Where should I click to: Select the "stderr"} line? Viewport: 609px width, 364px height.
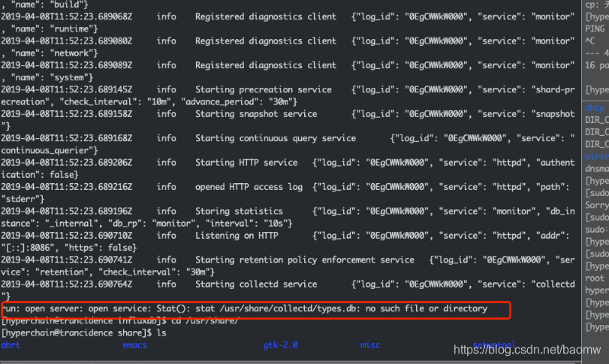(23, 199)
